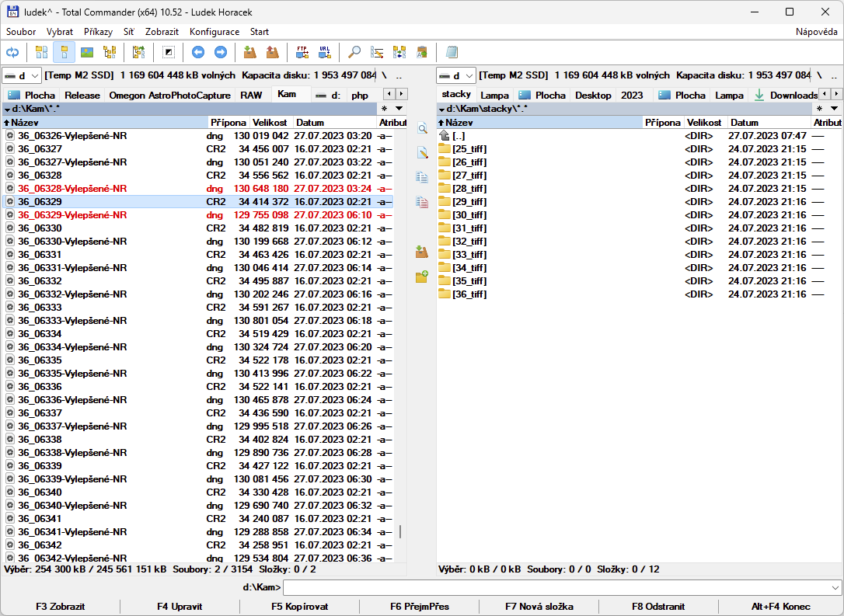Click F3 Zobrazit button

point(61,607)
